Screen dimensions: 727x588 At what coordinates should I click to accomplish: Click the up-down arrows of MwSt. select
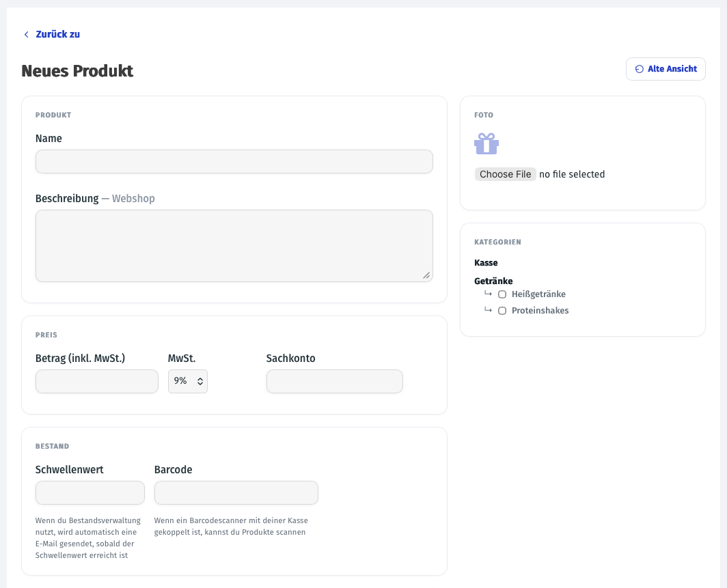(200, 381)
